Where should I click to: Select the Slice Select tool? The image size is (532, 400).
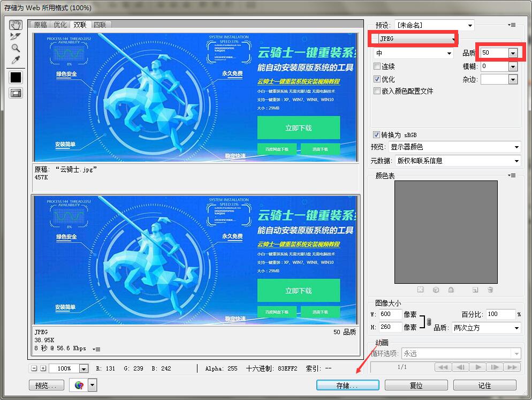tap(16, 36)
